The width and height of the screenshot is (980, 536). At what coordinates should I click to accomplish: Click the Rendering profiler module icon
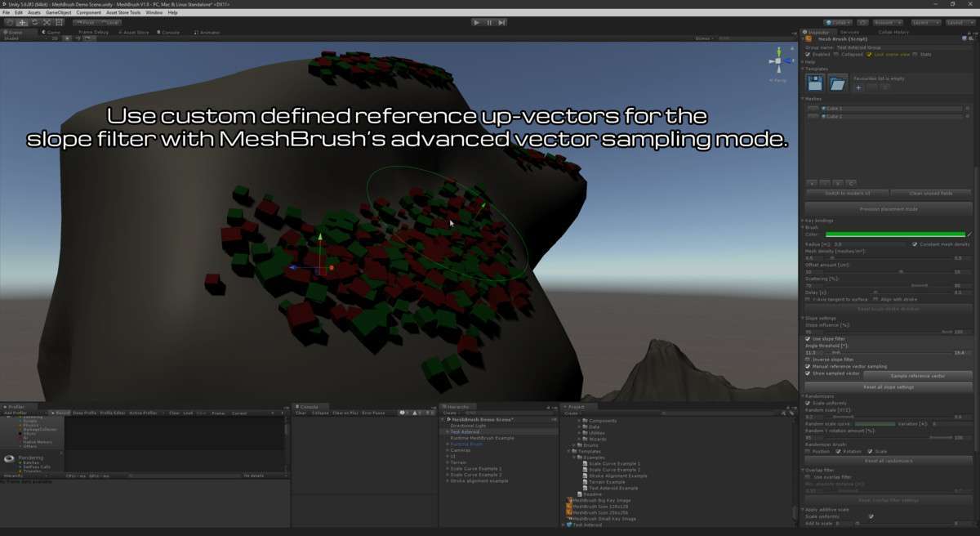pyautogui.click(x=10, y=458)
